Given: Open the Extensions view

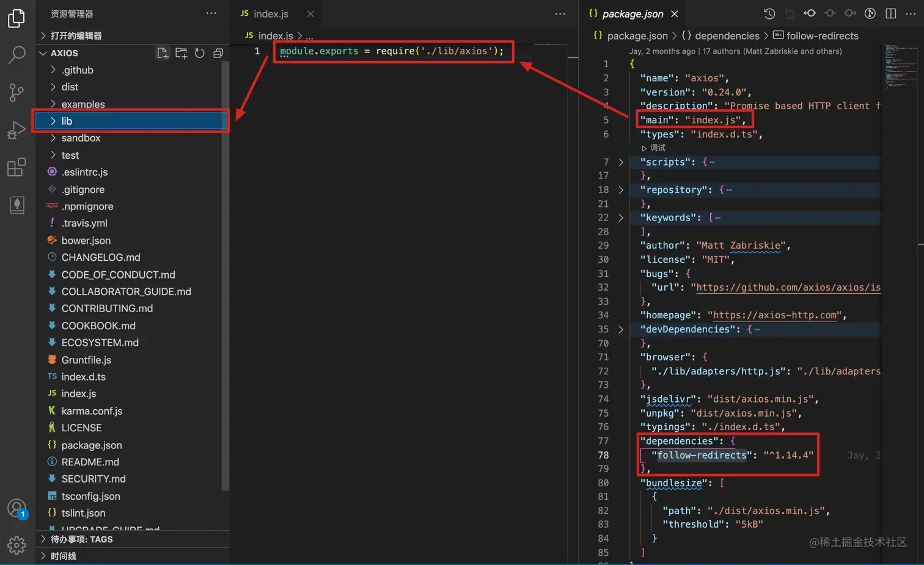Looking at the screenshot, I should (16, 167).
